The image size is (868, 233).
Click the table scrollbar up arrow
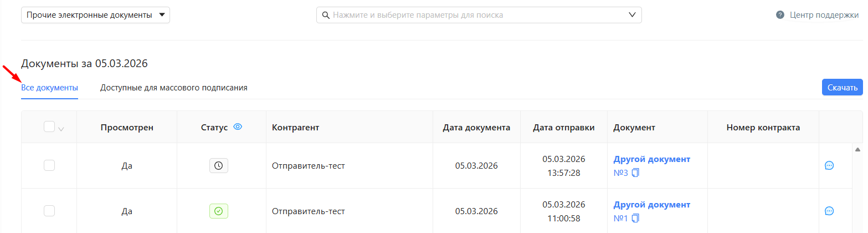click(858, 149)
